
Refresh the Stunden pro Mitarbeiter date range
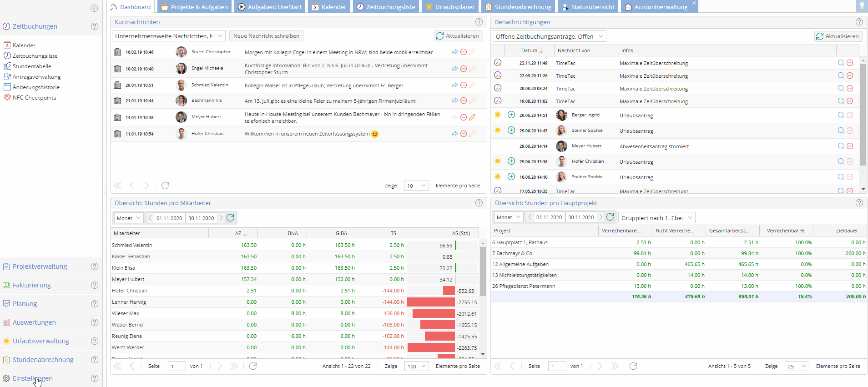coord(230,218)
